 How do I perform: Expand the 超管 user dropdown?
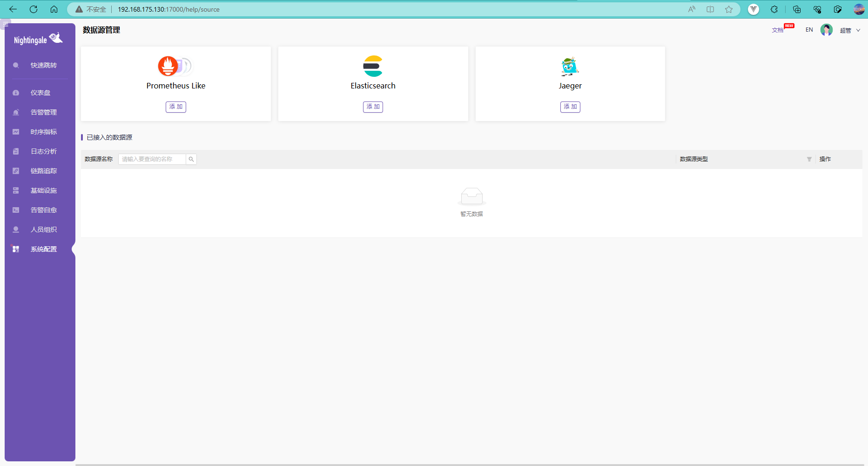(850, 30)
